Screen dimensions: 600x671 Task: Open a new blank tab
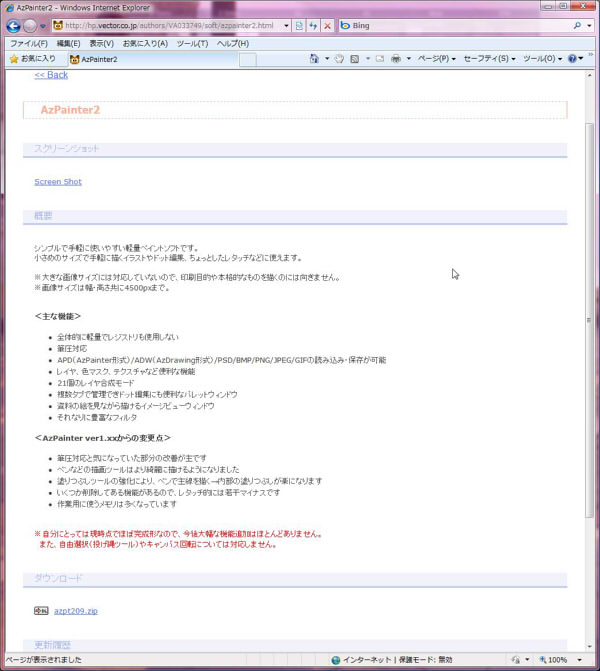click(x=248, y=60)
